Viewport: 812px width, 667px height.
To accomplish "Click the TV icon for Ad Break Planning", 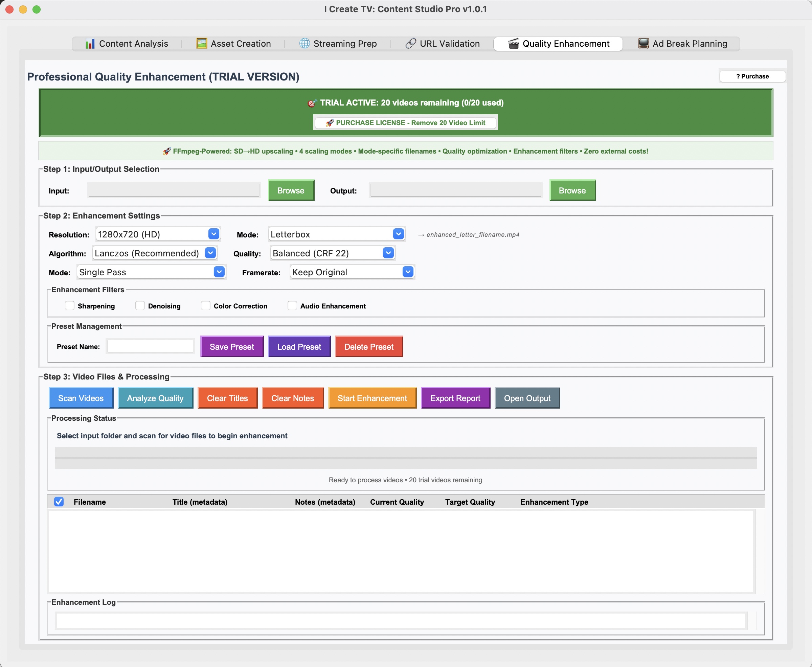I will pyautogui.click(x=643, y=43).
